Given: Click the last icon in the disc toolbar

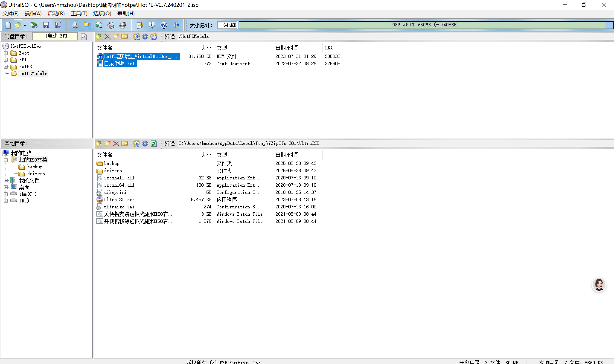Looking at the screenshot, I should pos(154,36).
